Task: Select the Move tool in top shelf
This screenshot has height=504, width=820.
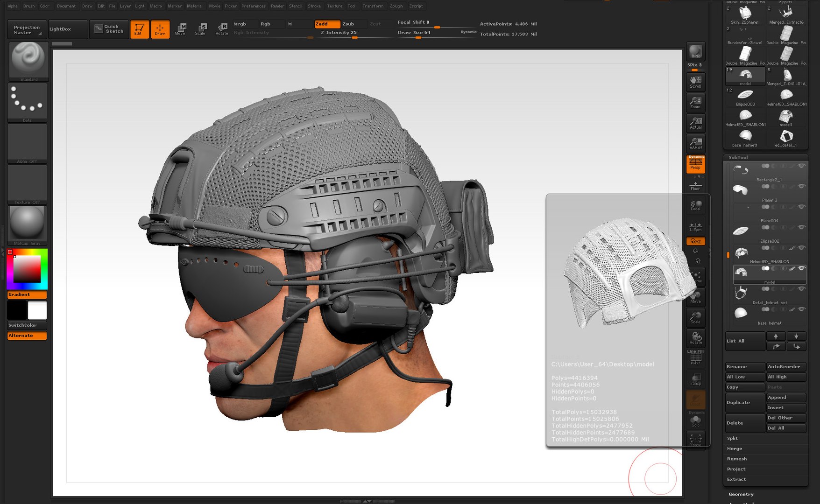Action: 180,29
